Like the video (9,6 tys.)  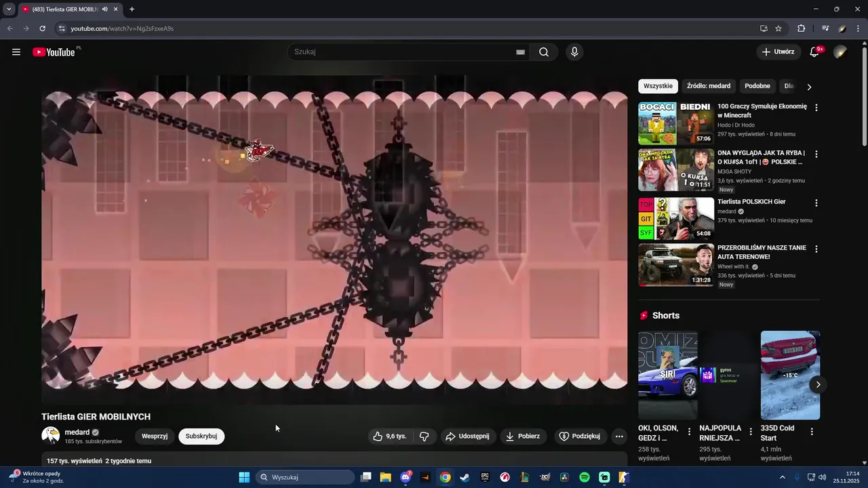pyautogui.click(x=389, y=436)
